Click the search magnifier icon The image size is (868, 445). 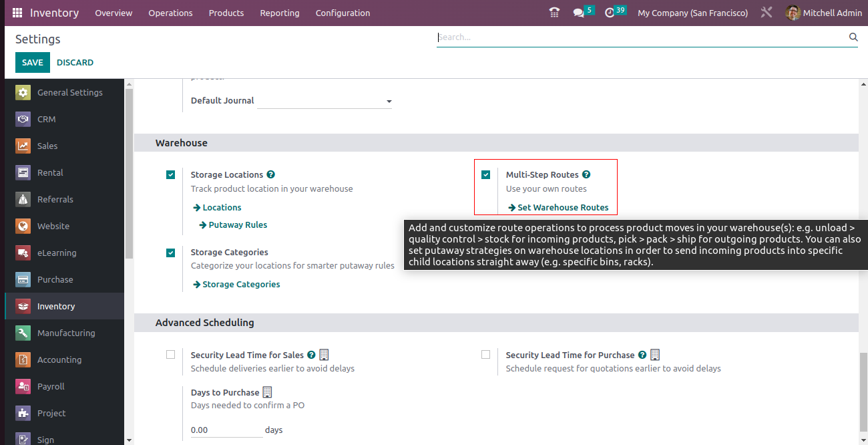[x=853, y=37]
